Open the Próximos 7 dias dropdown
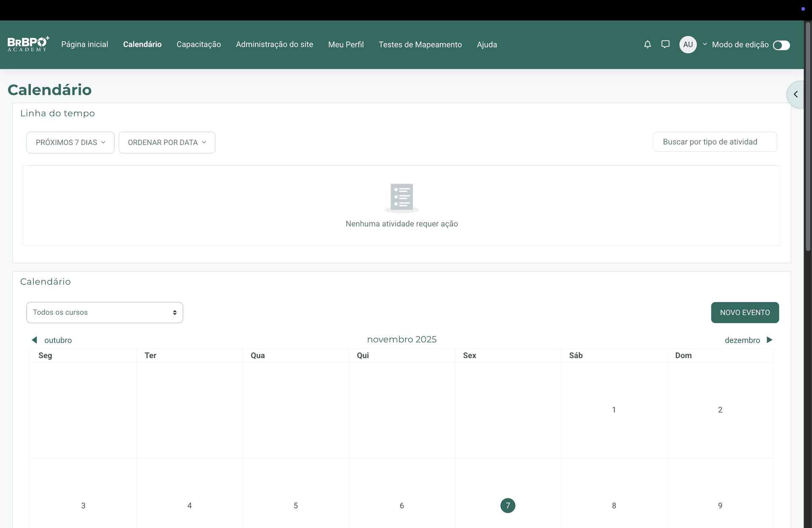 (70, 142)
